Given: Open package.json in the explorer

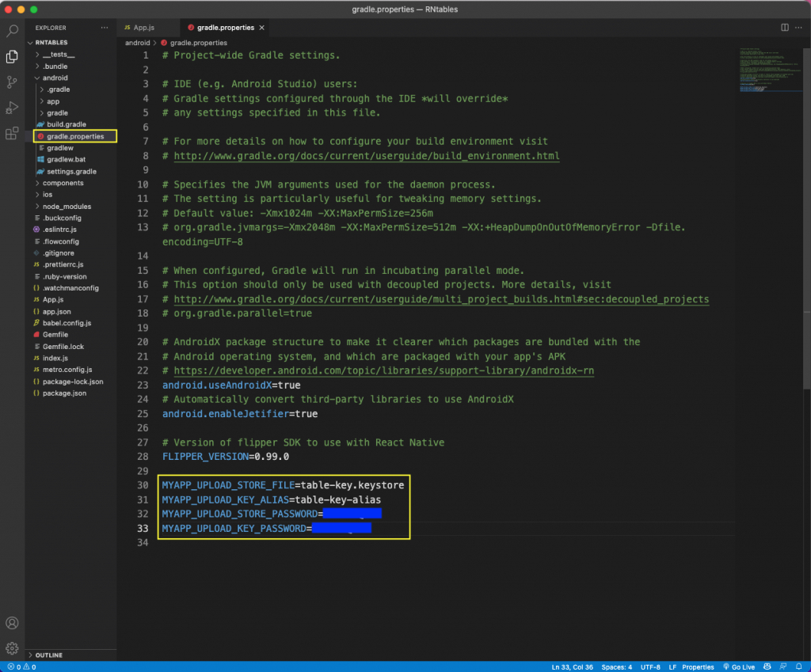Looking at the screenshot, I should pyautogui.click(x=64, y=393).
